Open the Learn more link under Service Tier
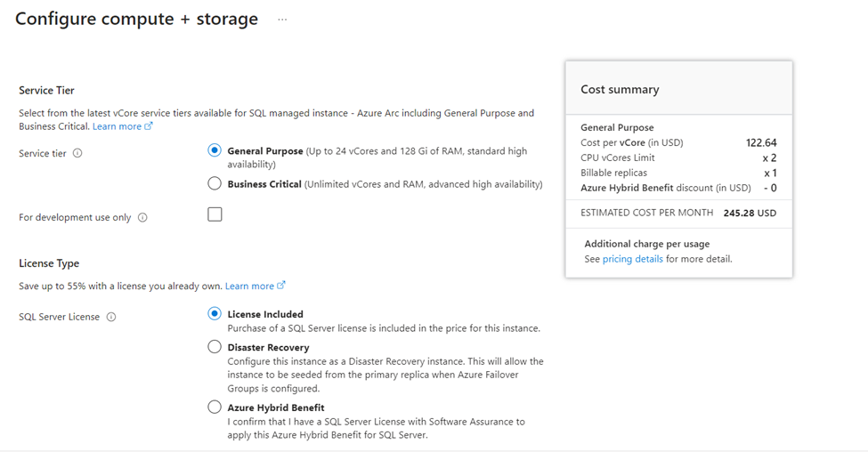This screenshot has width=868, height=452. click(122, 126)
